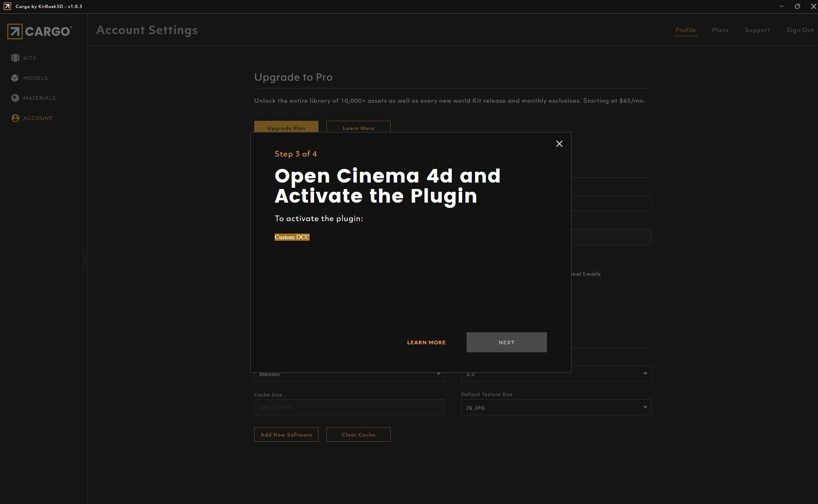Go to Materials in the sidebar
818x504 pixels.
pos(39,98)
